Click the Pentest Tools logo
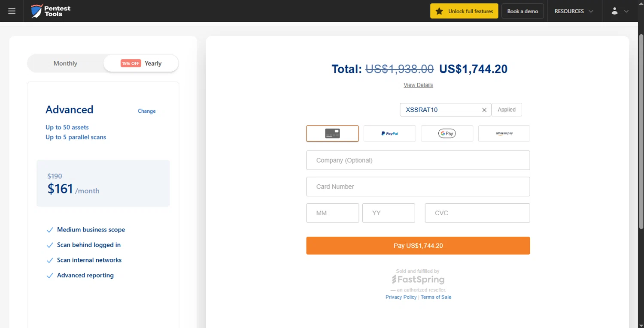This screenshot has height=328, width=644. click(x=51, y=11)
